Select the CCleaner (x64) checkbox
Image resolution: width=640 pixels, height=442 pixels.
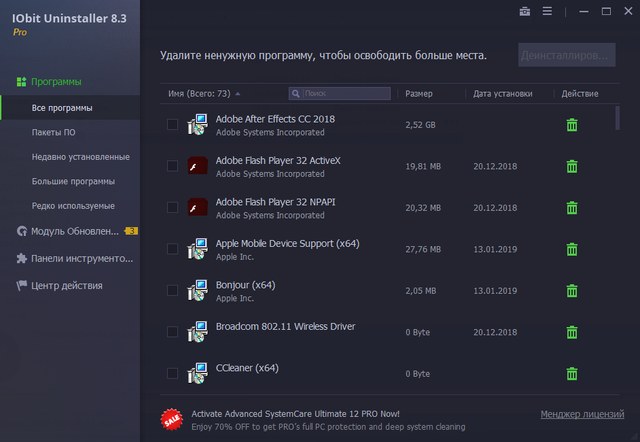pos(172,374)
